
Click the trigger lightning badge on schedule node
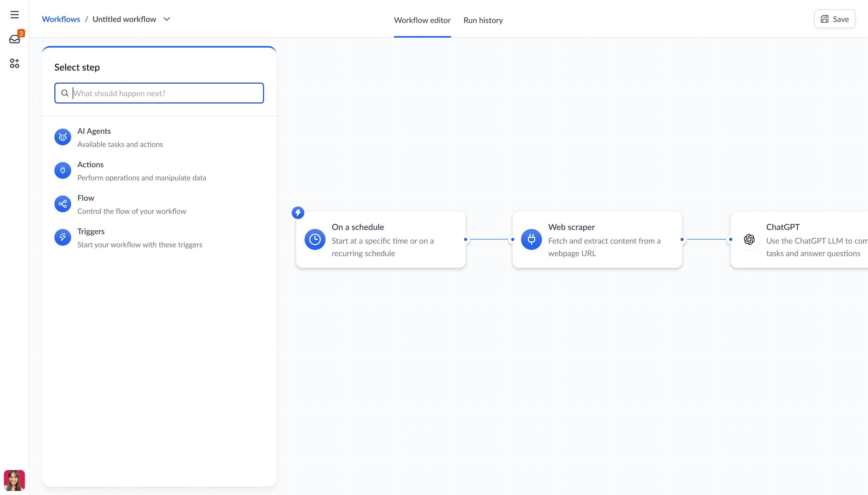[x=298, y=213]
